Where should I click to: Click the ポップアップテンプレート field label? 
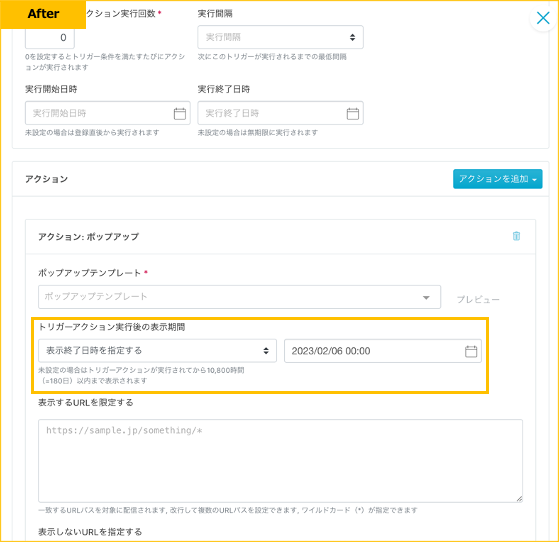(89, 273)
